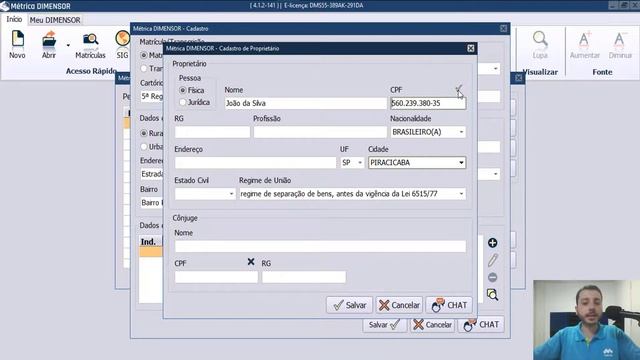This screenshot has height=360, width=640.
Task: Click Salvar in Cadastro de Proprietário dialog
Action: 349,305
